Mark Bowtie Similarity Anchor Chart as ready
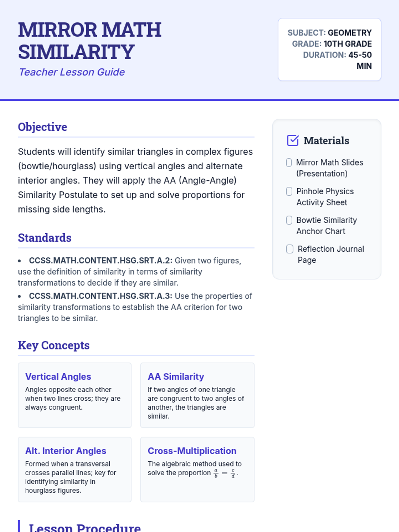The height and width of the screenshot is (532, 399). (x=289, y=220)
